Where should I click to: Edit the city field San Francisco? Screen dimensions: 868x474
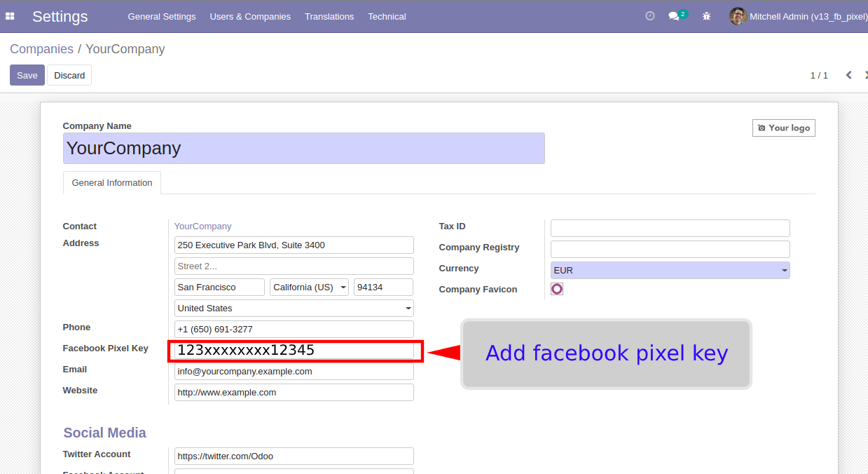[219, 287]
